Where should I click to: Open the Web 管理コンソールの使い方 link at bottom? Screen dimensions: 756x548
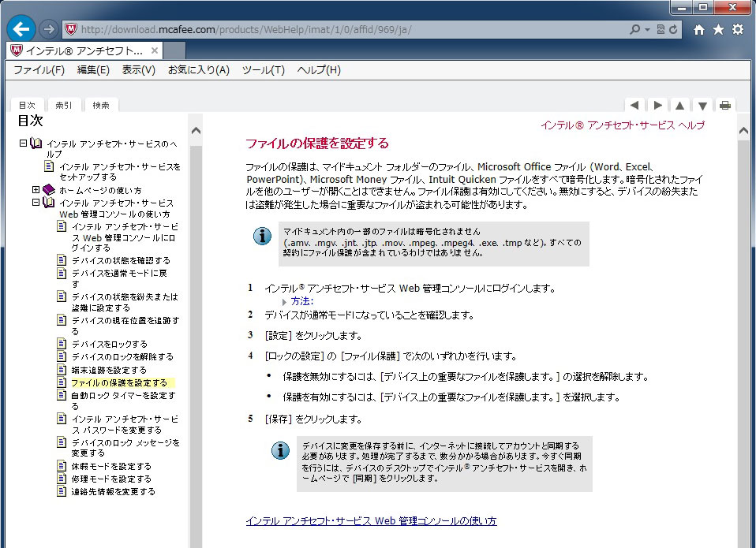[371, 521]
